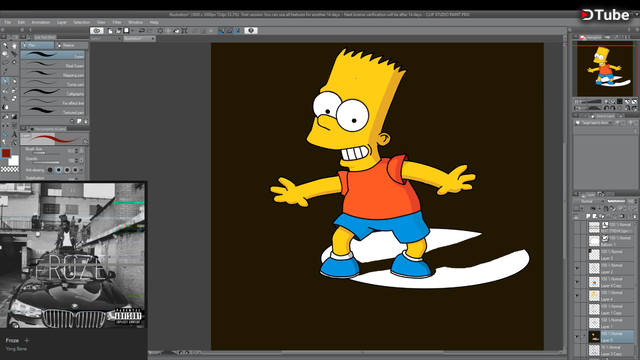
Task: Select the Text tool A icon
Action: point(14,134)
